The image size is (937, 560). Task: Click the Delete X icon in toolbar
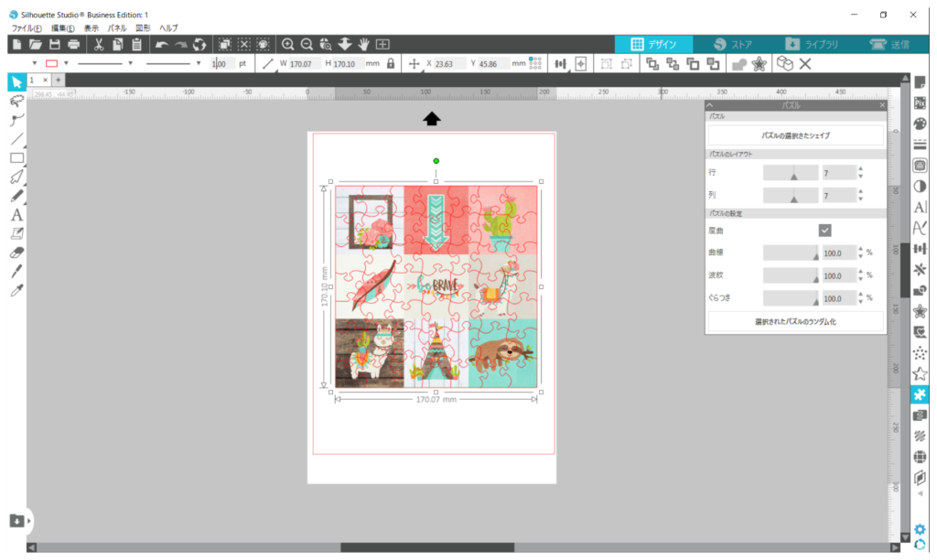(805, 64)
